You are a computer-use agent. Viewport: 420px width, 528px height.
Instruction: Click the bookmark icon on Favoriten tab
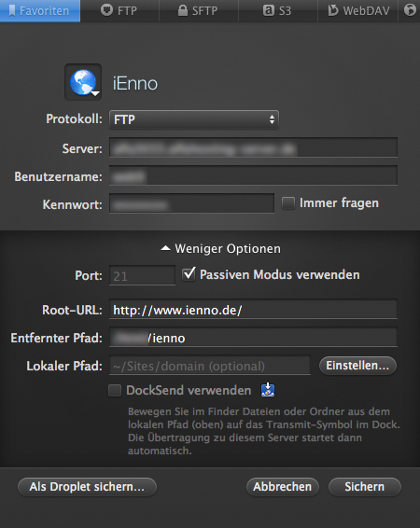pos(12,11)
